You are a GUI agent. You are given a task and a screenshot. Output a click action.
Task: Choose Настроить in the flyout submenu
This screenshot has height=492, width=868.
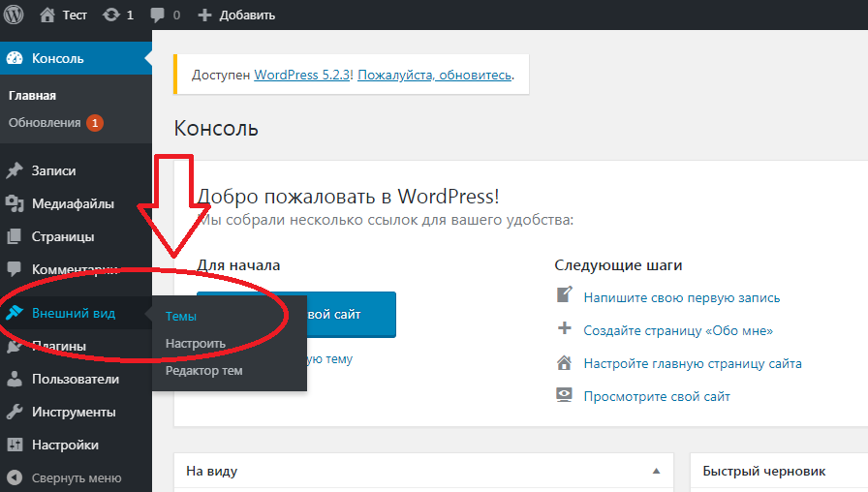(x=195, y=343)
